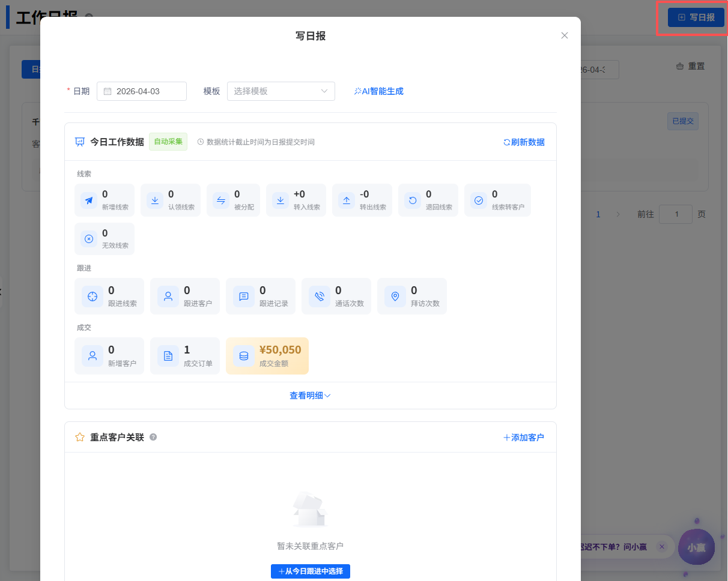Click the 认领线索 download icon
This screenshot has width=728, height=581.
(155, 200)
